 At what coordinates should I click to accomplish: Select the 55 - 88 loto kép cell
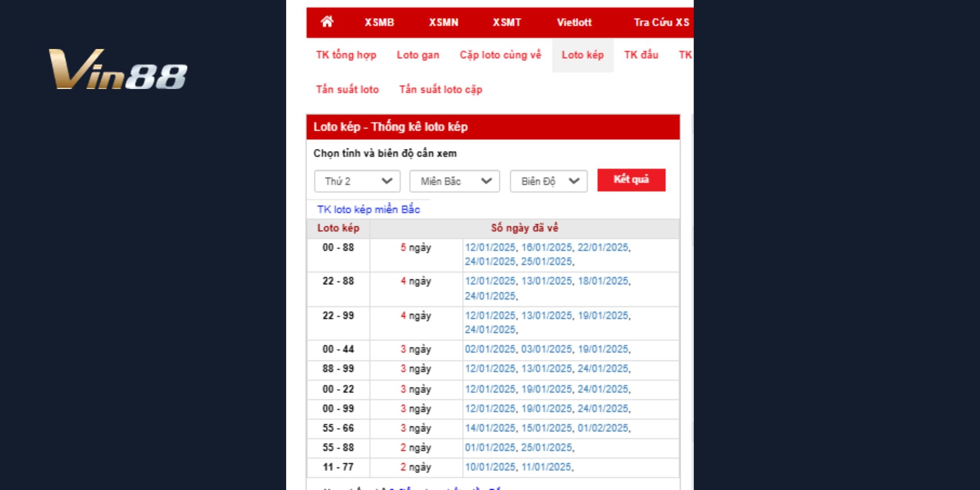tap(338, 448)
